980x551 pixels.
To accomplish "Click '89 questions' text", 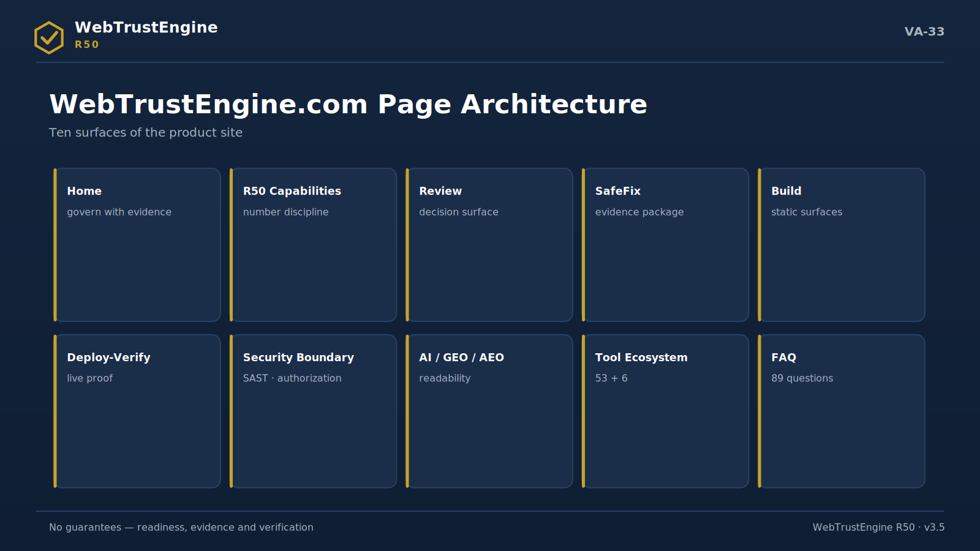I will tap(802, 378).
